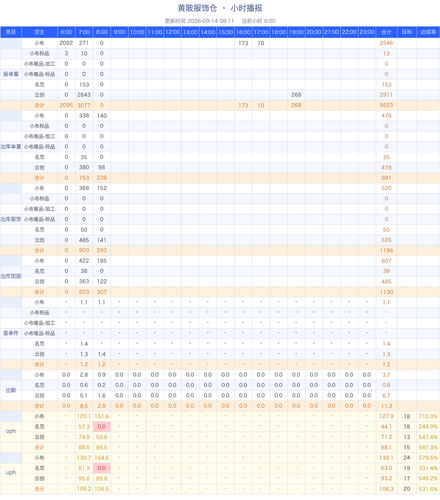Click the achievement rate 710.3%
The image size is (440, 500).
[428, 416]
